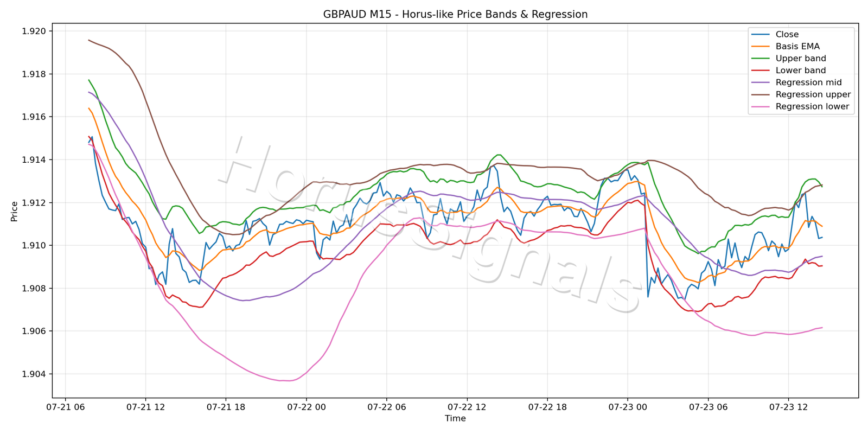Click the y-axis tick 1.906

(34, 331)
